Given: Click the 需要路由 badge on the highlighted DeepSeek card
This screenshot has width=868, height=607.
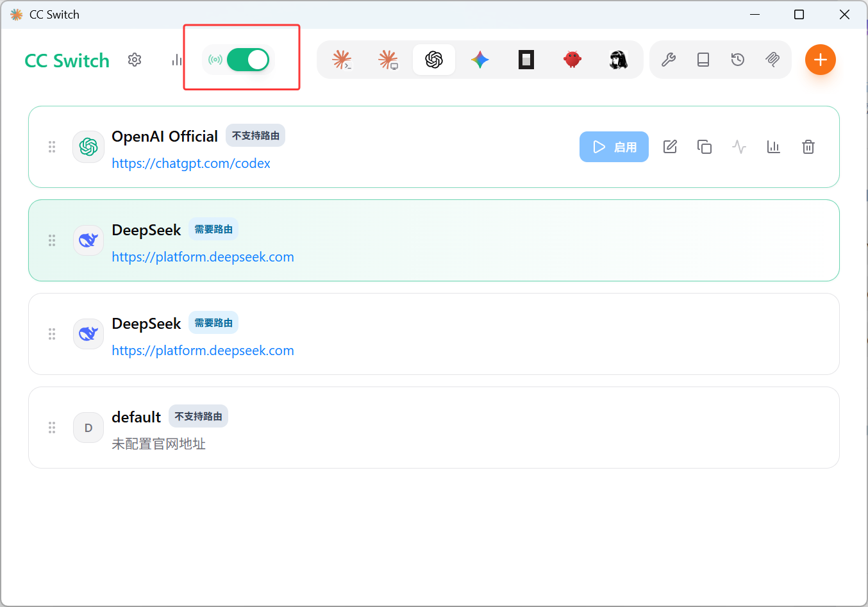Looking at the screenshot, I should coord(213,229).
